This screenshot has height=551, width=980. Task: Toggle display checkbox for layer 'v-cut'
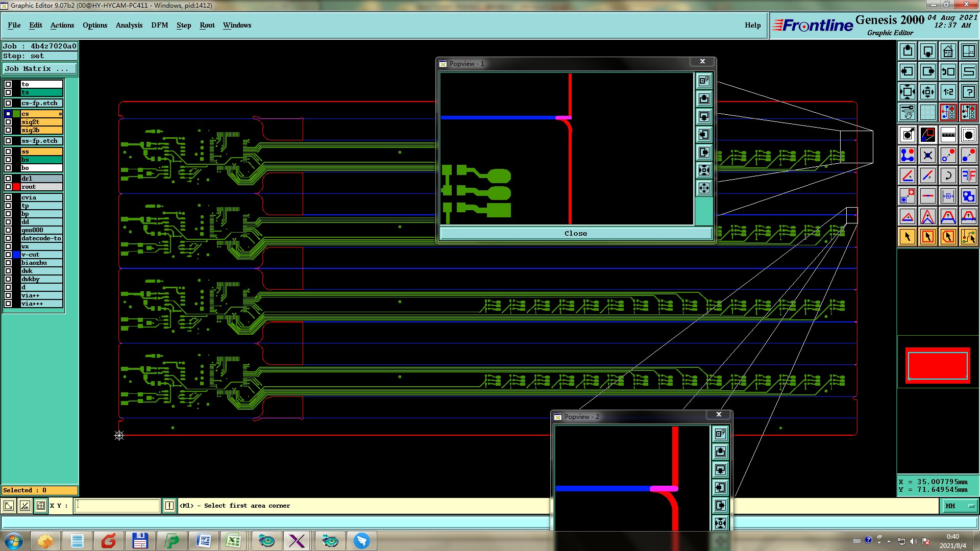click(x=8, y=255)
